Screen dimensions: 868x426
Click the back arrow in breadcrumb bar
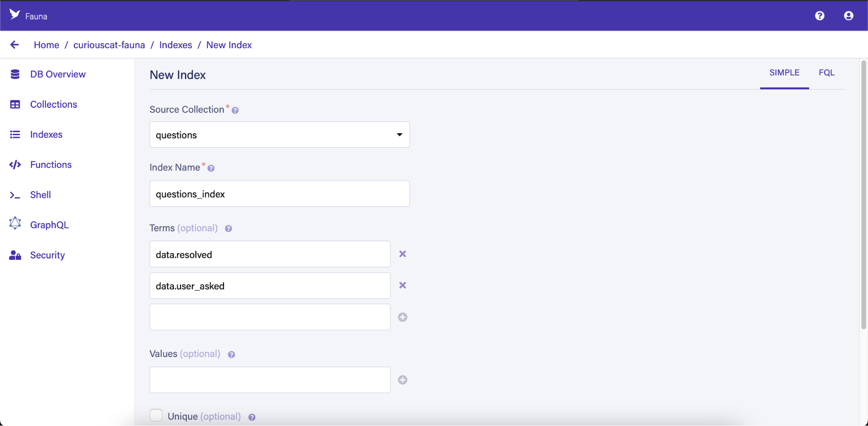point(14,45)
